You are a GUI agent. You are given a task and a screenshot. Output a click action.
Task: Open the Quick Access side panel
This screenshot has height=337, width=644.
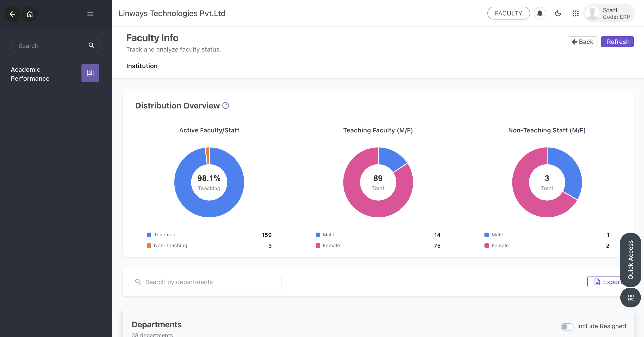[x=631, y=260]
